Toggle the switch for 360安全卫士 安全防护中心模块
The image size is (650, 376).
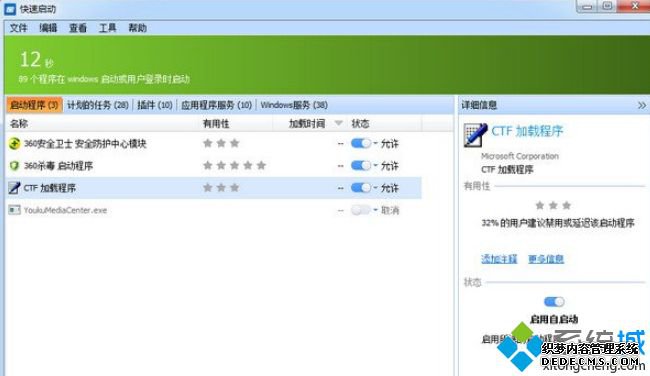coord(361,143)
